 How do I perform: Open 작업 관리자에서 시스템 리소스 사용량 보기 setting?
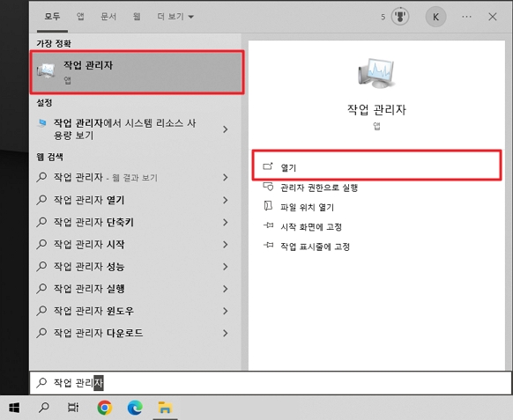click(x=124, y=129)
